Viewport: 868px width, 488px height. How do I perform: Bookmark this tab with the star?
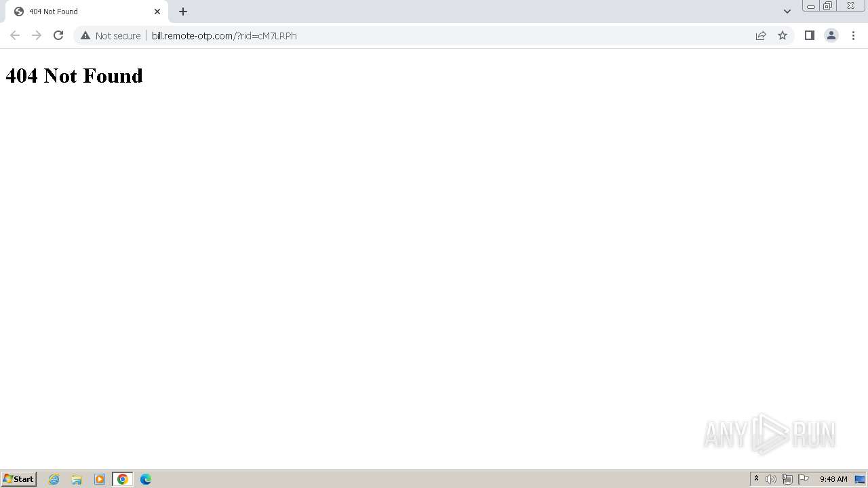783,35
